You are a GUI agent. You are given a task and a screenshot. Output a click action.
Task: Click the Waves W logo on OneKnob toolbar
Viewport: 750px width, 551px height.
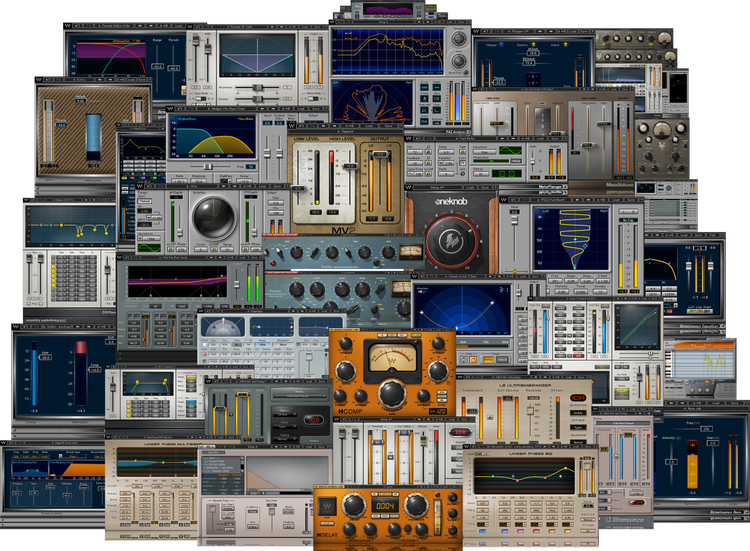point(409,187)
